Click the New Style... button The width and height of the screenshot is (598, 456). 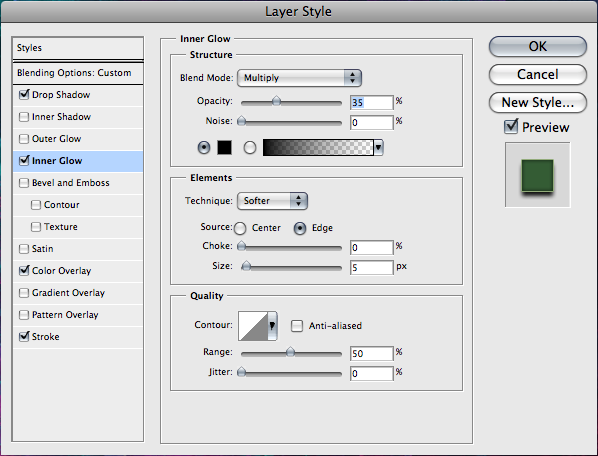538,103
